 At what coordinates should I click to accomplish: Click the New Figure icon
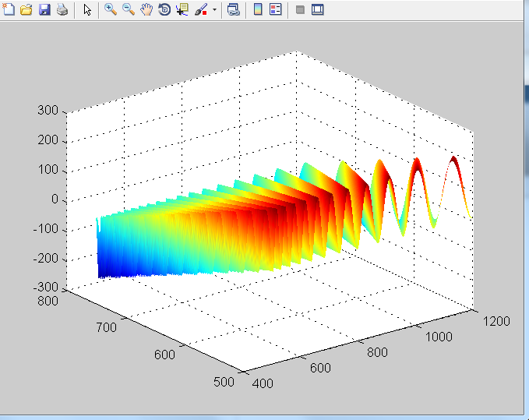click(9, 10)
